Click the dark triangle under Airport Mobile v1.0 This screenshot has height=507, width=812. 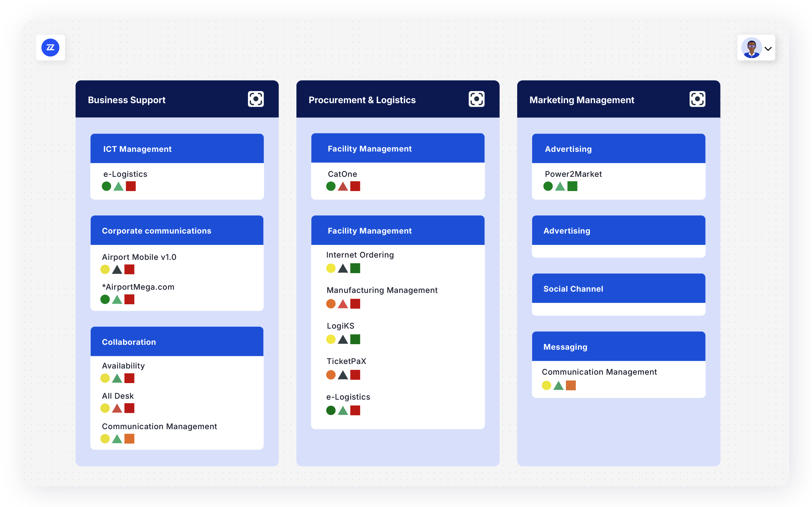tap(117, 269)
